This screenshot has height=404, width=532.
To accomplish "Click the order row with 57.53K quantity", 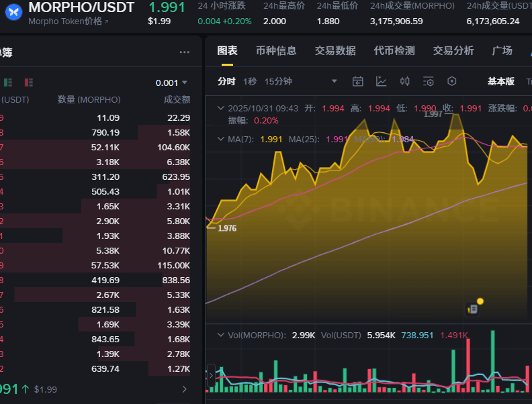I will tap(95, 265).
